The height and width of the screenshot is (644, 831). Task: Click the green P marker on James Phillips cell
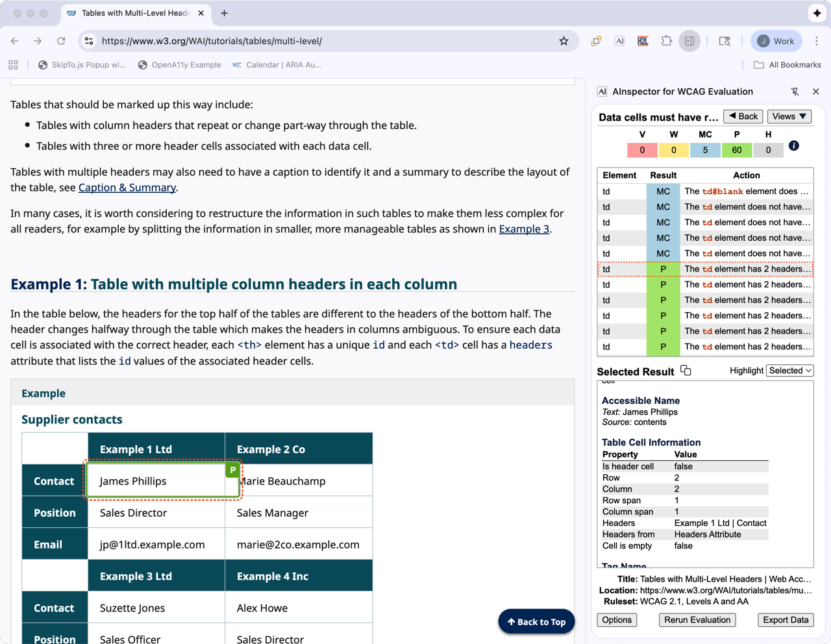[232, 470]
